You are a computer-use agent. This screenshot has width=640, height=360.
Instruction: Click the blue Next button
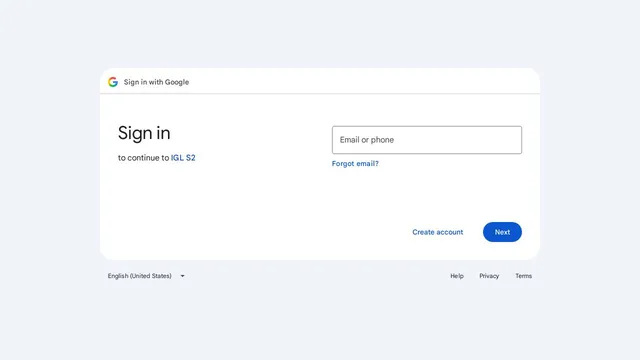coord(502,232)
